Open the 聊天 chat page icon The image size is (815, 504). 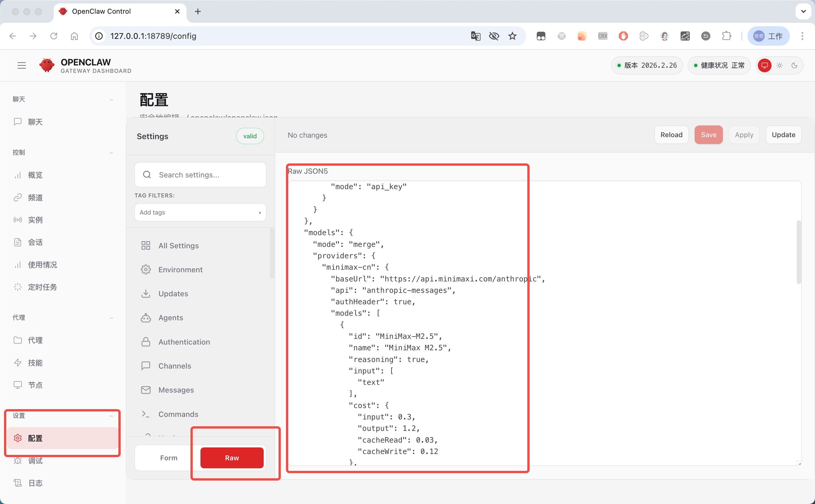(18, 122)
